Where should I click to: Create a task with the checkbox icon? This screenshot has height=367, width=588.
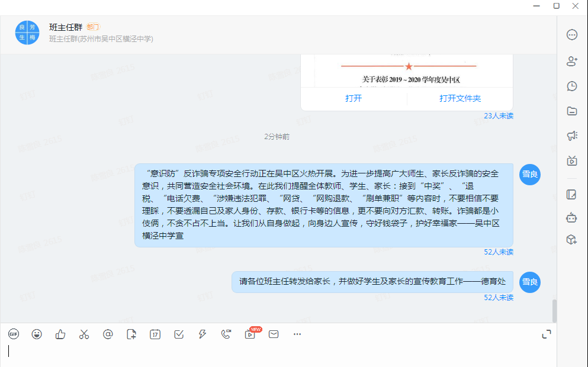coord(179,334)
